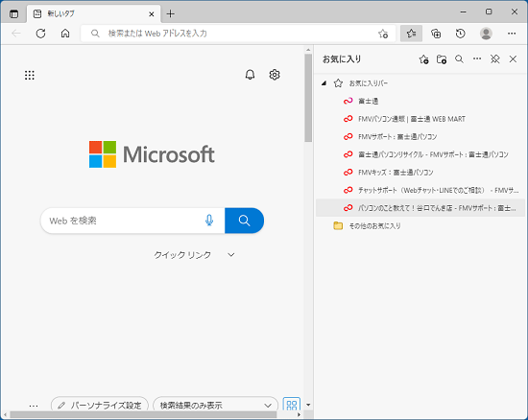Select お気に入りバー folder row

[420, 83]
